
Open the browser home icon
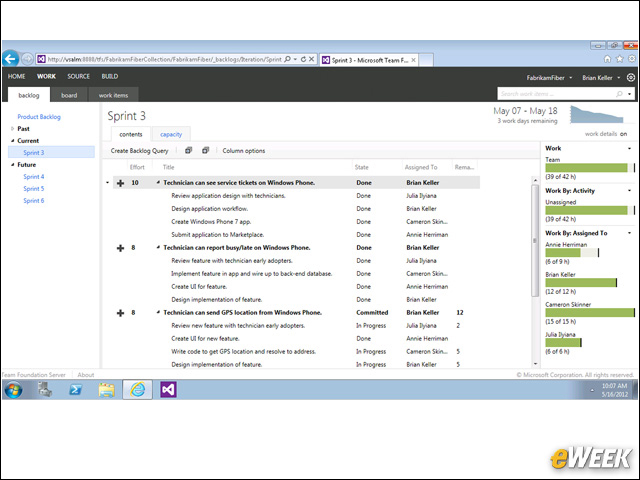(x=607, y=59)
